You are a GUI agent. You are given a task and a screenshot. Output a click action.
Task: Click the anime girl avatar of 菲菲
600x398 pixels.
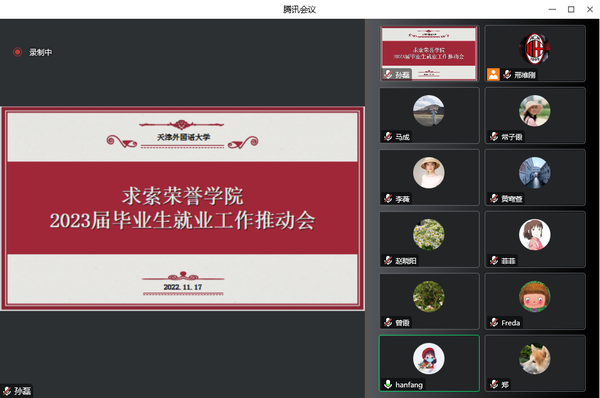535,235
